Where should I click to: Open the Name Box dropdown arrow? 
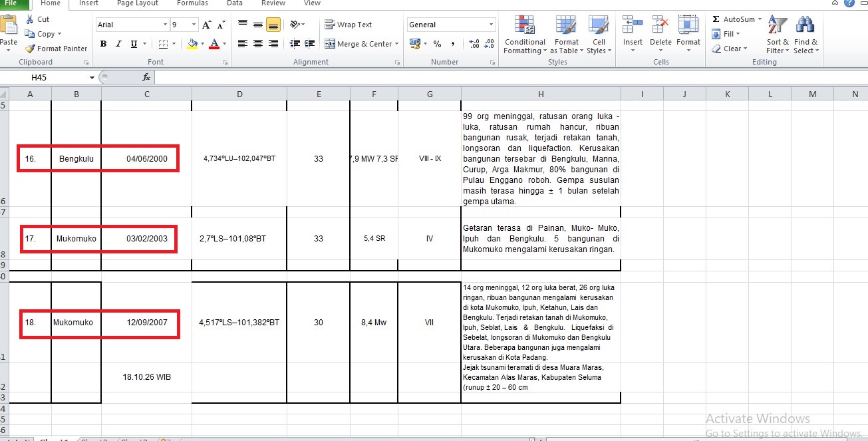tap(92, 78)
